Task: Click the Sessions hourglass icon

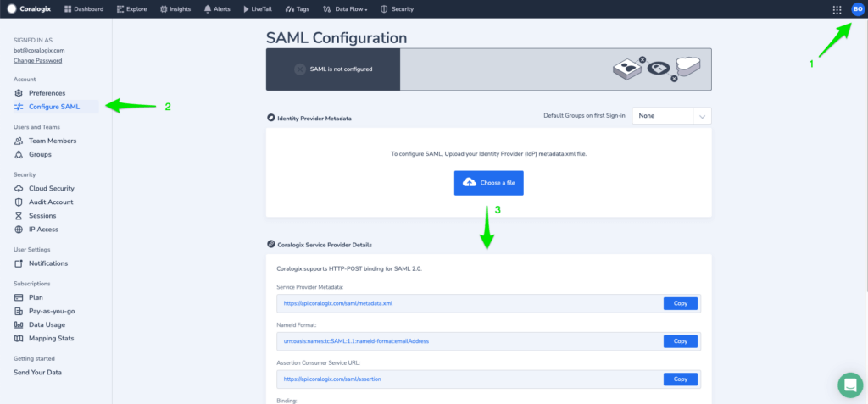Action: click(x=19, y=216)
